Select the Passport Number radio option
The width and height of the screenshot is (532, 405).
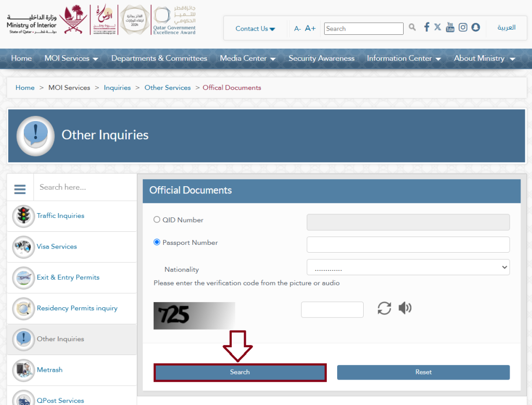pyautogui.click(x=157, y=242)
